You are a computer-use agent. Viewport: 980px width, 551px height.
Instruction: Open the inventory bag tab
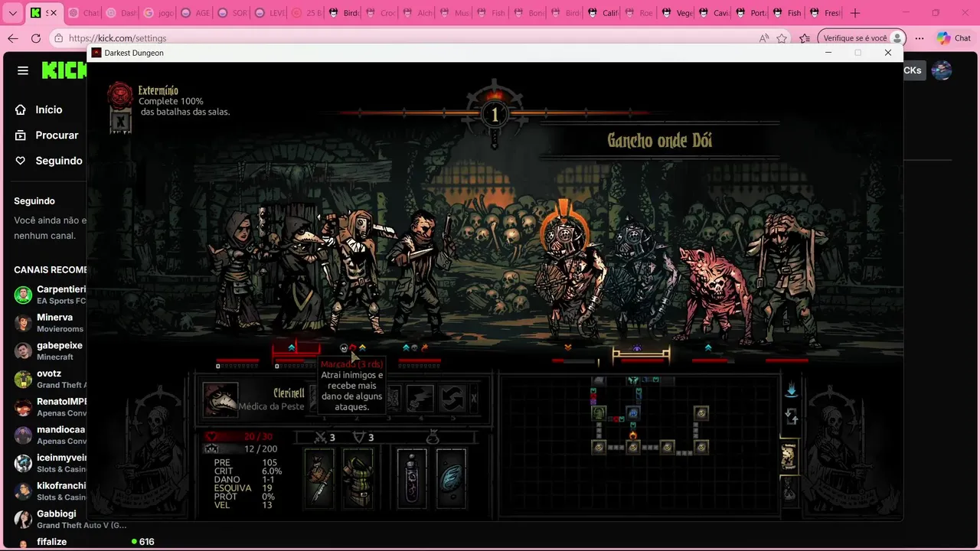[789, 490]
